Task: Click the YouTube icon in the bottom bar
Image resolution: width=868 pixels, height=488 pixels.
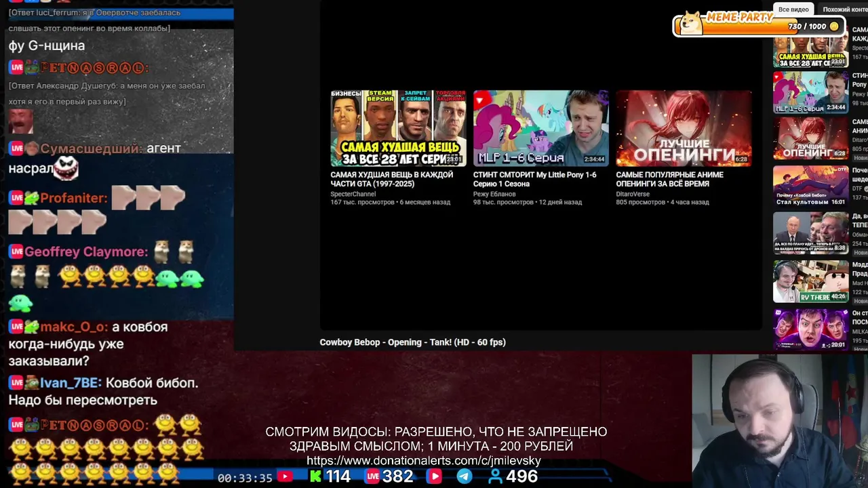Action: click(x=285, y=477)
